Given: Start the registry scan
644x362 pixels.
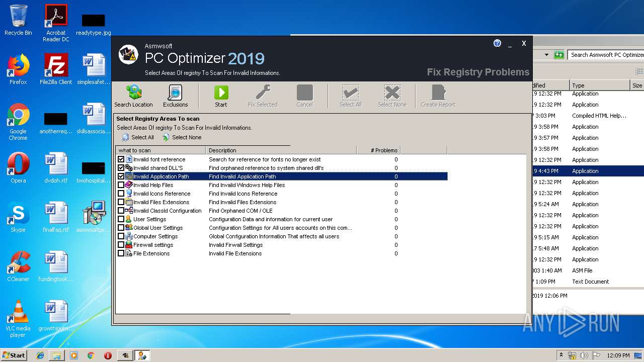Looking at the screenshot, I should 221,96.
